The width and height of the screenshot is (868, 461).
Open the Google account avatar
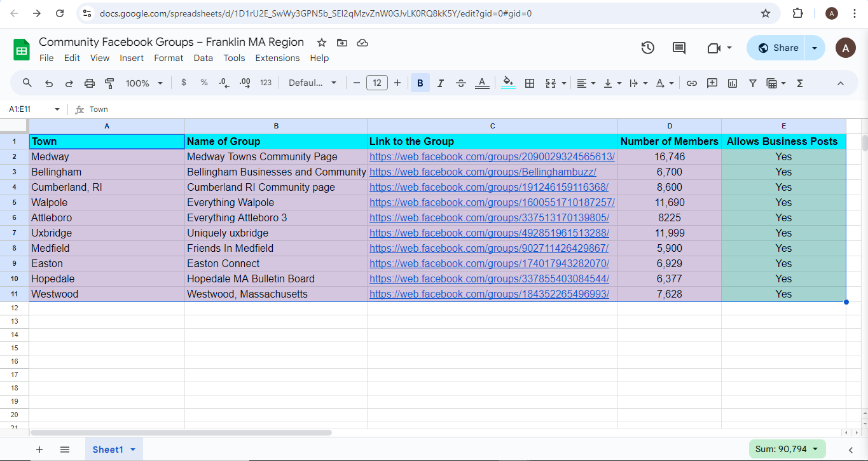point(845,48)
